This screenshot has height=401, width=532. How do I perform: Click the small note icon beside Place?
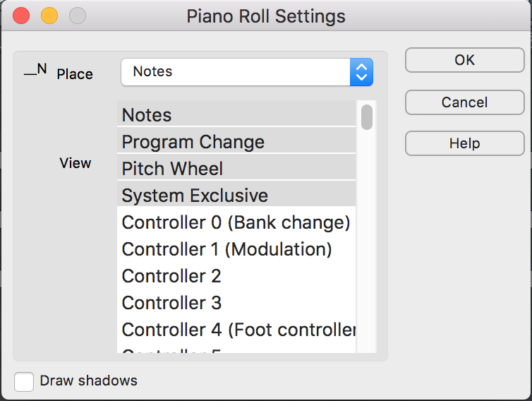pos(35,70)
